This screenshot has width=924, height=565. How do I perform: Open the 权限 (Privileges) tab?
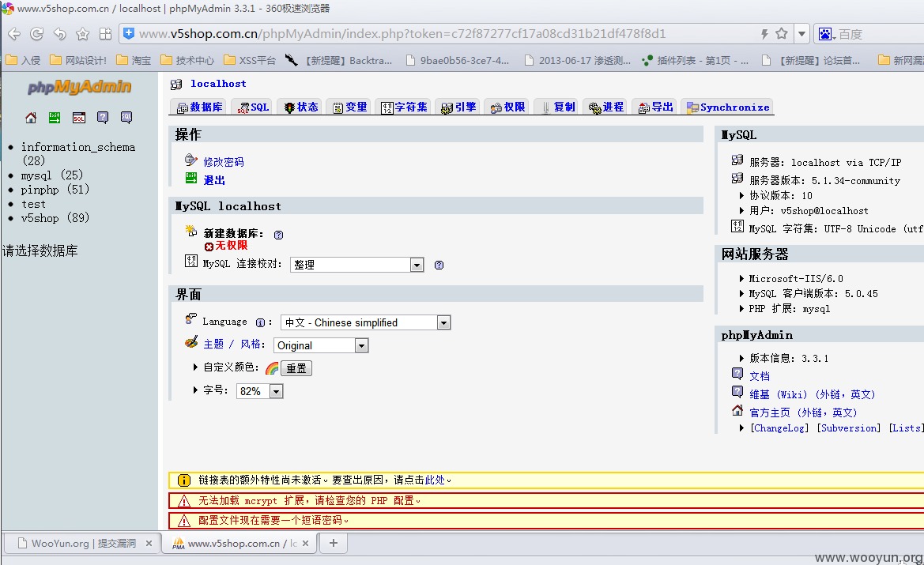pyautogui.click(x=507, y=107)
